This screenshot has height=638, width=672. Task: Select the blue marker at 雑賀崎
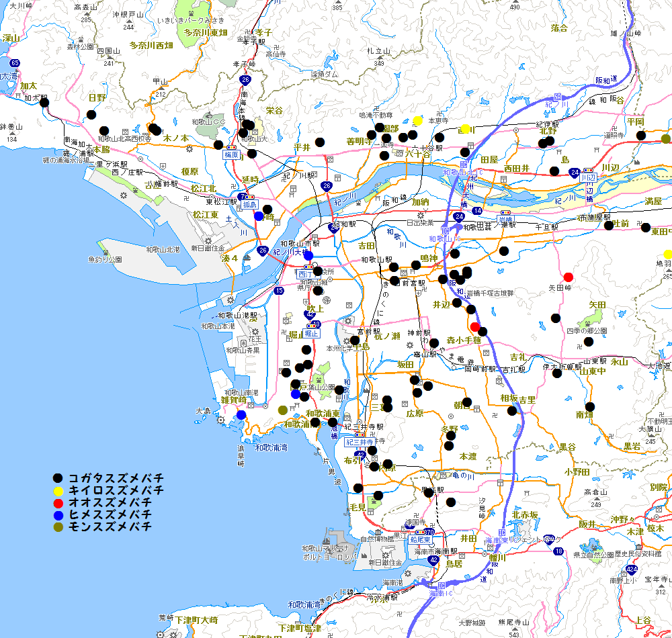click(x=241, y=415)
